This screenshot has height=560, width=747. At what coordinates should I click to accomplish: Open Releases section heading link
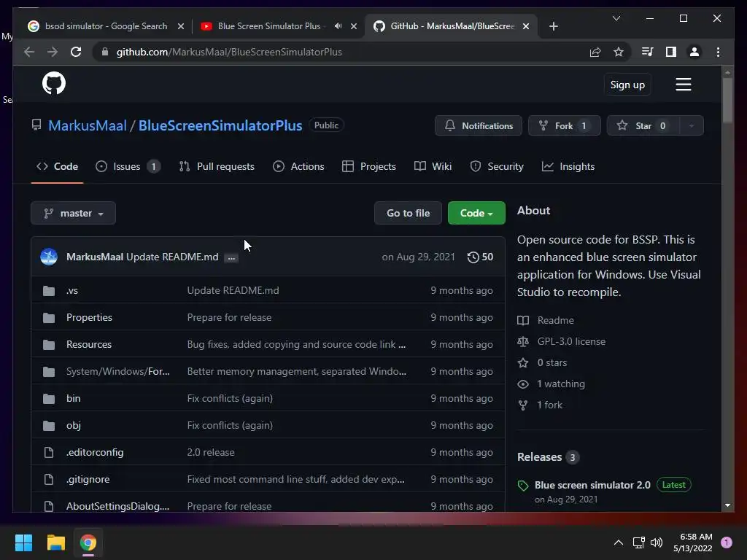548,457
